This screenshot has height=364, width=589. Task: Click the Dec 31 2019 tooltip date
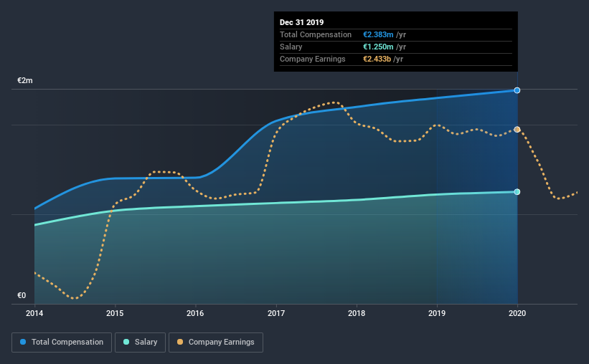(301, 22)
